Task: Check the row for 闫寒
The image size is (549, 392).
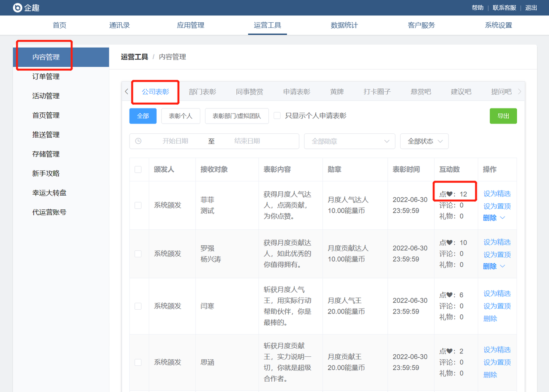Action: [138, 306]
